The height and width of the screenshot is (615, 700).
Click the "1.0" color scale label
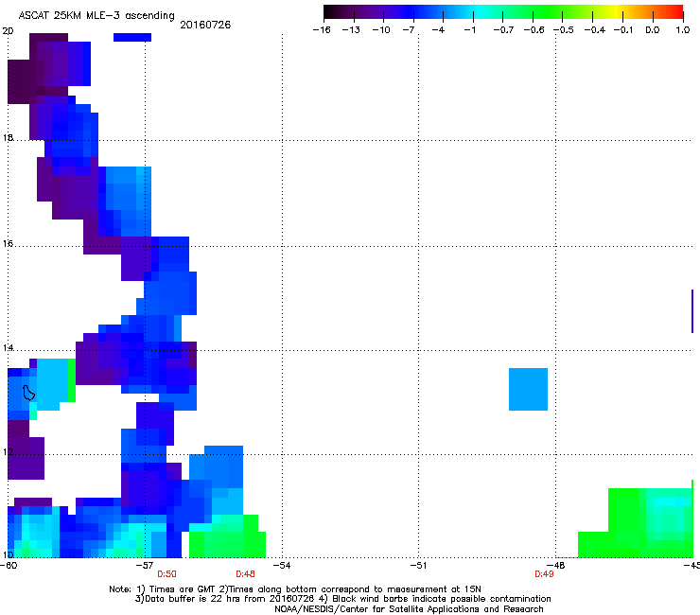click(683, 30)
